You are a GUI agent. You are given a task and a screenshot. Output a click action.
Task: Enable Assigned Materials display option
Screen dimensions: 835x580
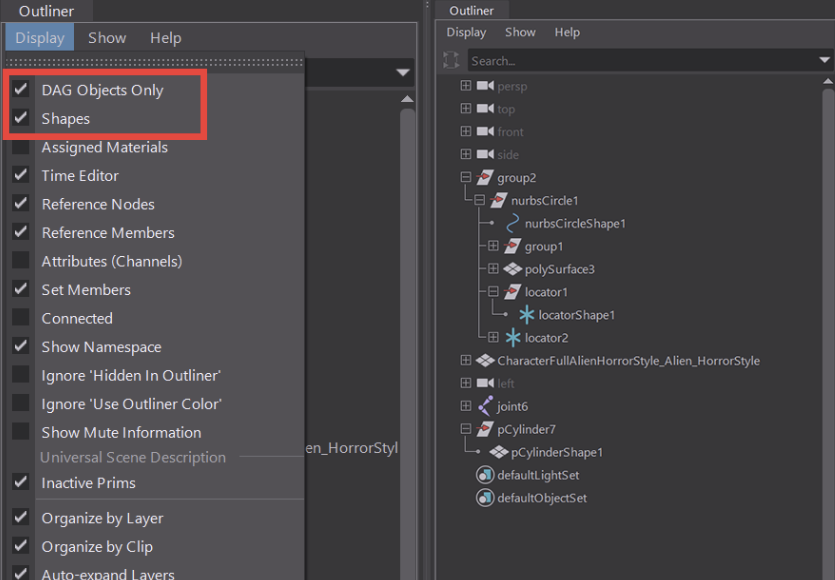21,146
